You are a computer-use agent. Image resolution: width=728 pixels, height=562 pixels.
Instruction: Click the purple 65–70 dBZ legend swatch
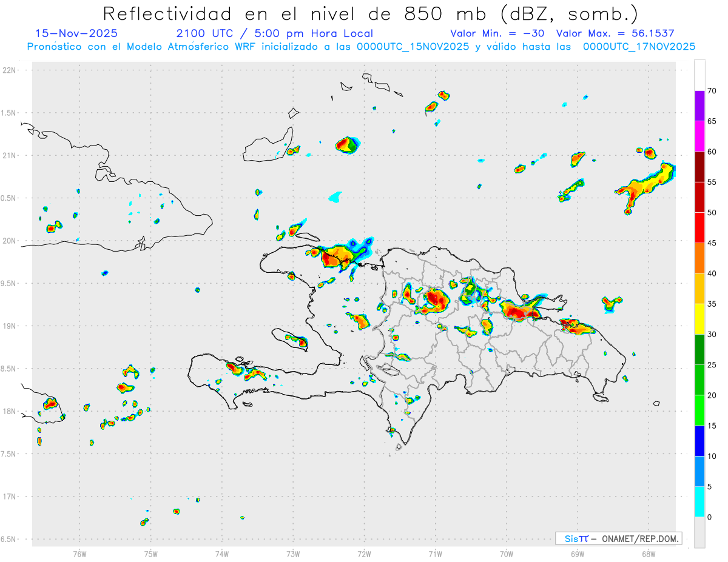click(x=699, y=106)
